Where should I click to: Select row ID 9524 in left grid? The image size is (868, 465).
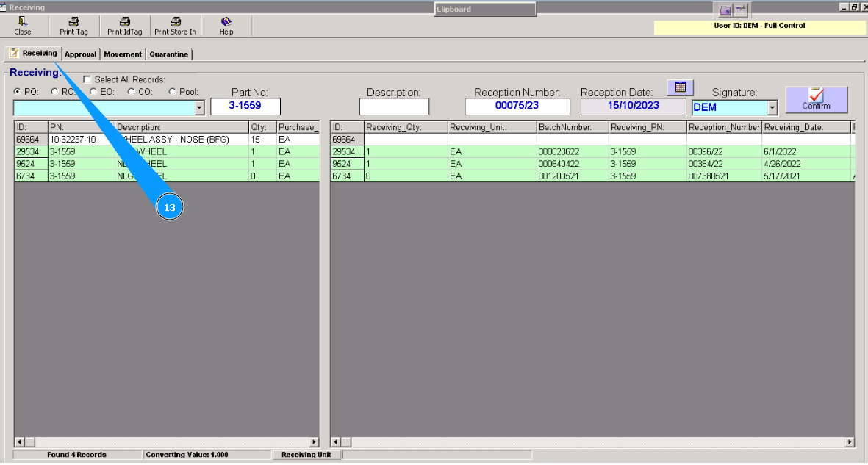[x=30, y=164]
